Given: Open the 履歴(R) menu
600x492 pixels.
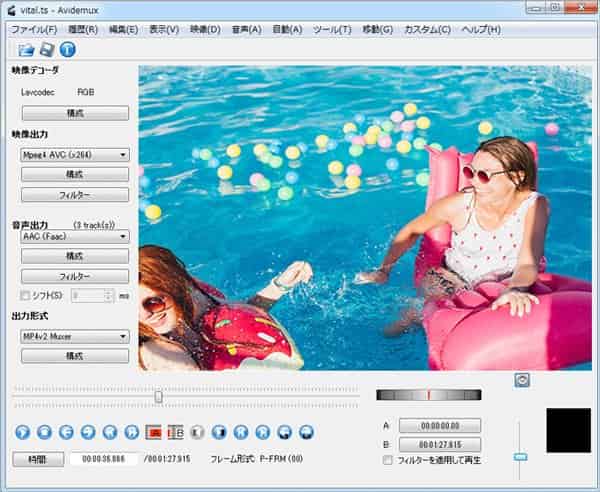Looking at the screenshot, I should [x=83, y=29].
